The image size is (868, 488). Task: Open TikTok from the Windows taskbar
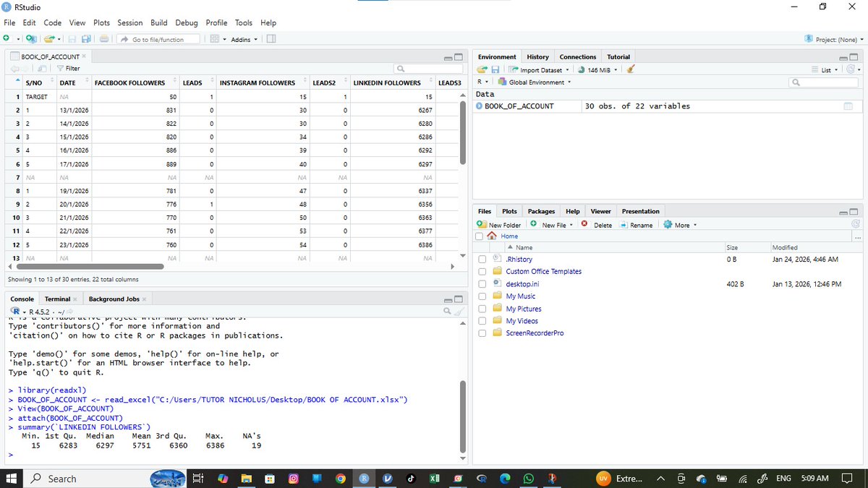tap(411, 479)
